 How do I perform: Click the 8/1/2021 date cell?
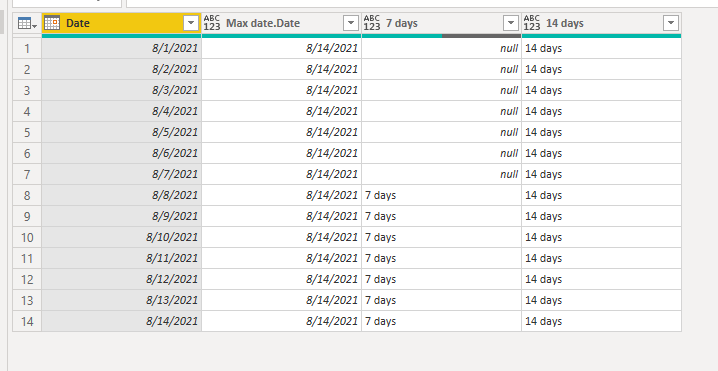pyautogui.click(x=121, y=48)
